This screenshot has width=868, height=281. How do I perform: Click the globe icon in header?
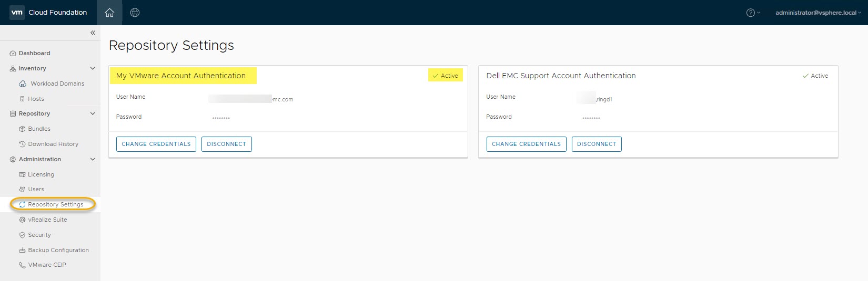(135, 13)
